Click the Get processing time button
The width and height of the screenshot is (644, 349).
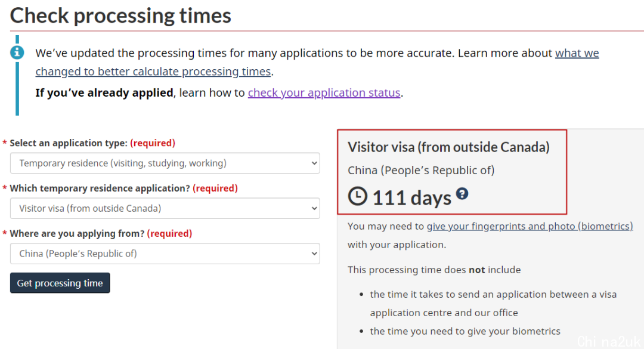pyautogui.click(x=60, y=283)
